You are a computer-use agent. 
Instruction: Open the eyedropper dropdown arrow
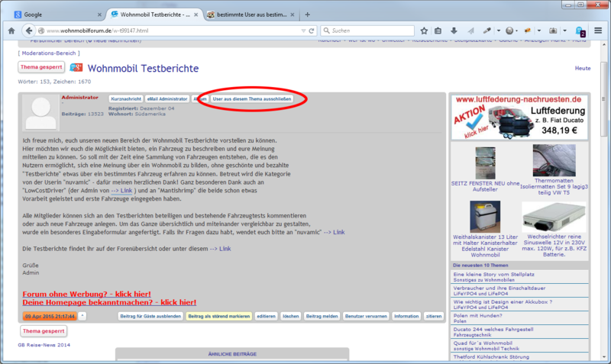(x=498, y=31)
